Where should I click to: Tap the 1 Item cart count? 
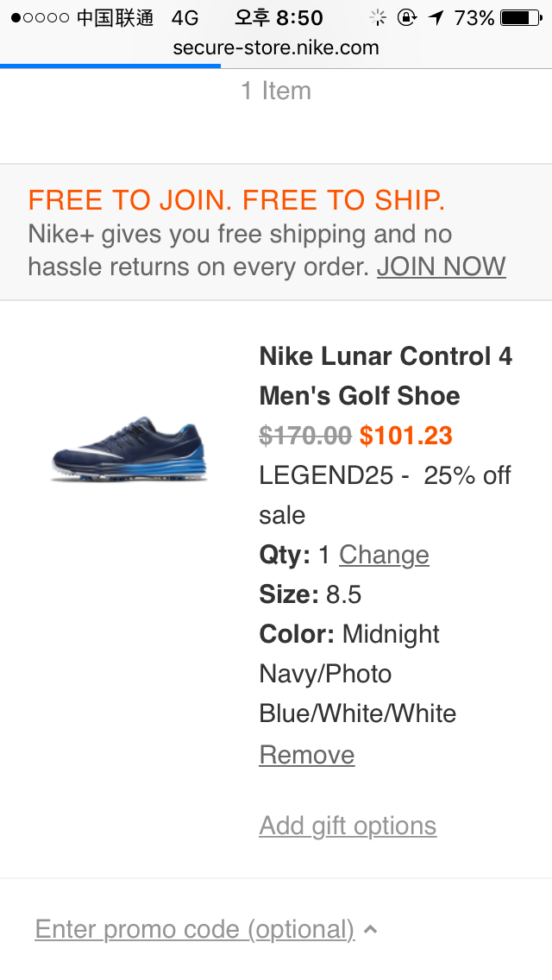point(276,91)
